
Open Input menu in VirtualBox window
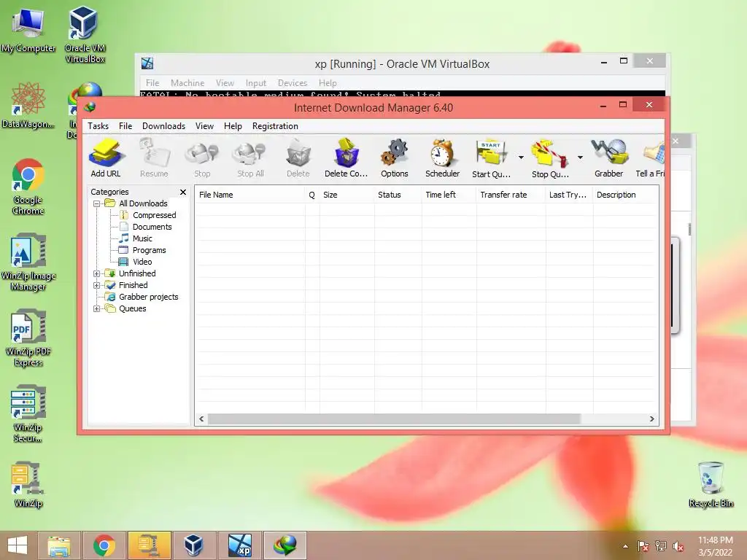pos(256,83)
